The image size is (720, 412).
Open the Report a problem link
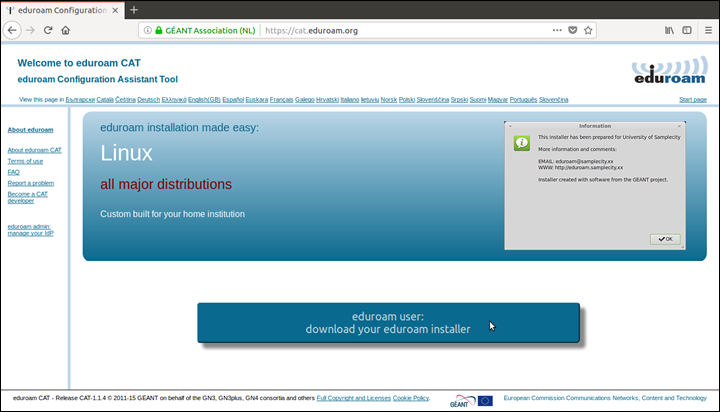point(31,183)
